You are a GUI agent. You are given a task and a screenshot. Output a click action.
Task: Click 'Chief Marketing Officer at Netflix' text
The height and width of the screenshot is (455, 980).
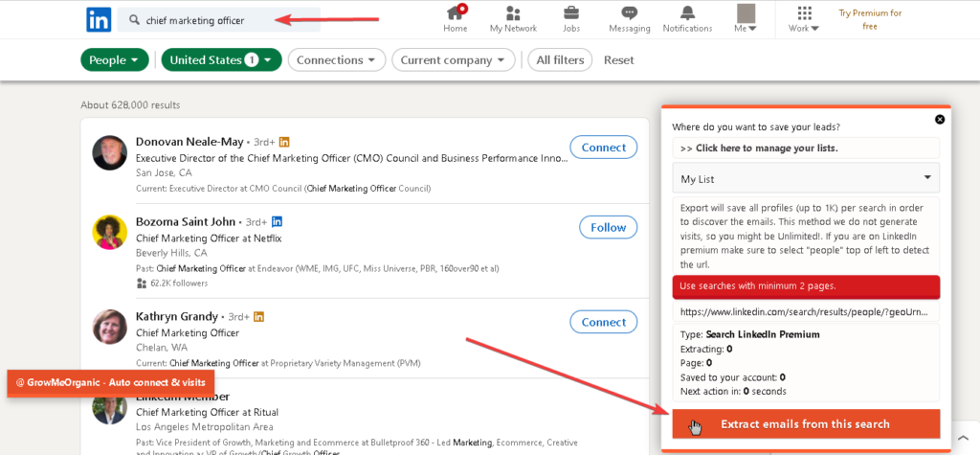coord(209,239)
